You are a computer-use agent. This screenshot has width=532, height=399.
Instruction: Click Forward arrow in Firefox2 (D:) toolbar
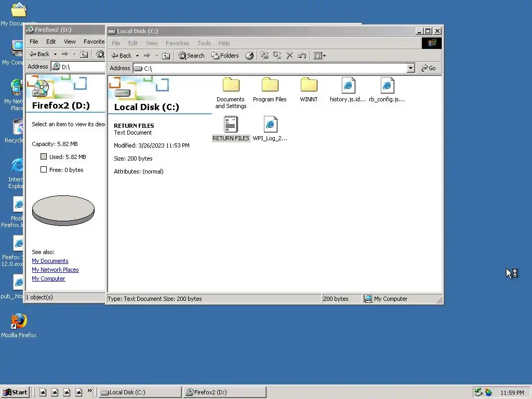(x=65, y=54)
